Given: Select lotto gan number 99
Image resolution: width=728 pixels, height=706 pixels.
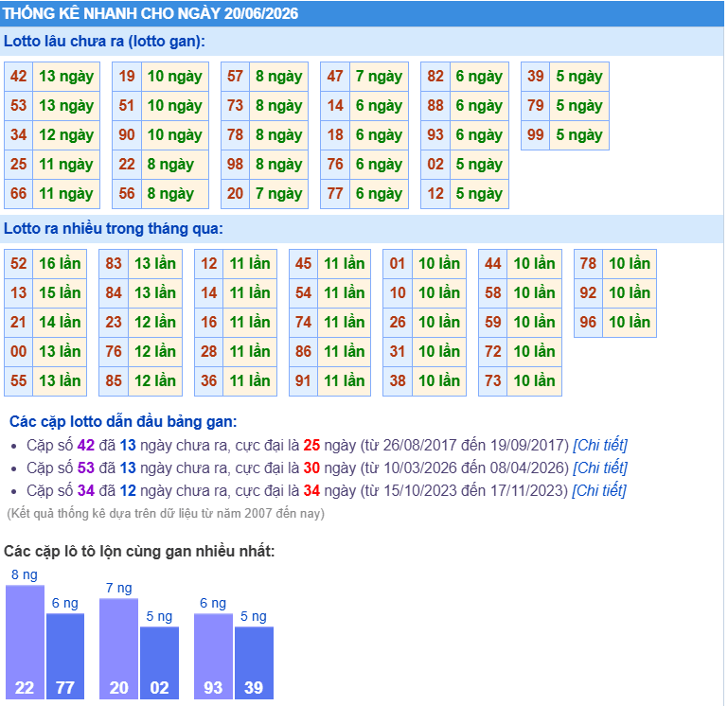Looking at the screenshot, I should tap(535, 135).
